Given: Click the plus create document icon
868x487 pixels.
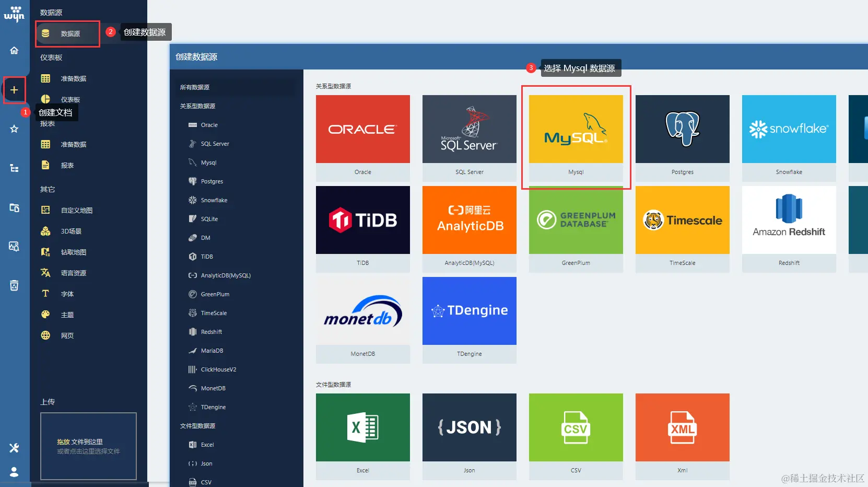Looking at the screenshot, I should coord(14,90).
